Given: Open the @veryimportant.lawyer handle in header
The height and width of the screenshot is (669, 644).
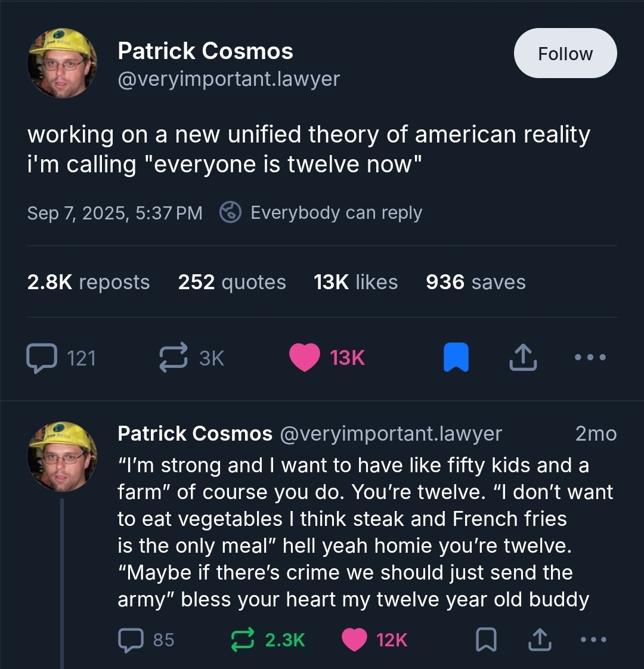Looking at the screenshot, I should point(229,79).
